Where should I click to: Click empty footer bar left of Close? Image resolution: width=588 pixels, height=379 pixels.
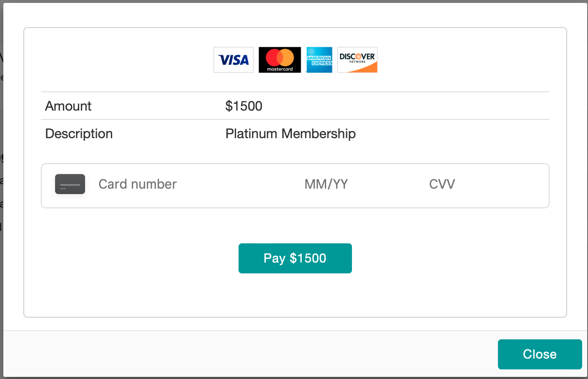point(250,354)
